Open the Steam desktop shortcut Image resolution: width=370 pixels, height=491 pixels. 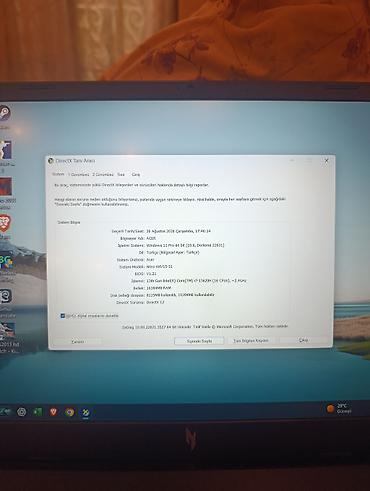[x=5, y=114]
